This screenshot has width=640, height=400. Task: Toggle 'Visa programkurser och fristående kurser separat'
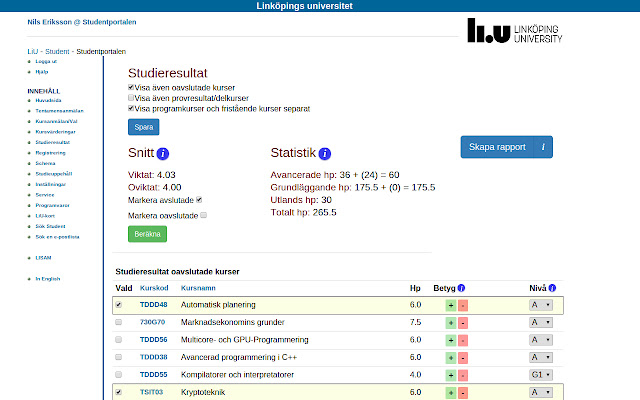131,108
